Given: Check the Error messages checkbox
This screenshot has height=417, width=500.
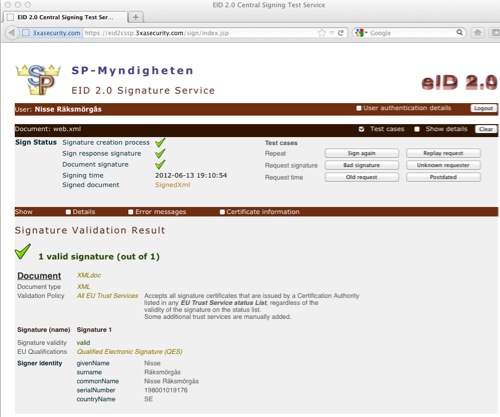Looking at the screenshot, I should (x=131, y=212).
